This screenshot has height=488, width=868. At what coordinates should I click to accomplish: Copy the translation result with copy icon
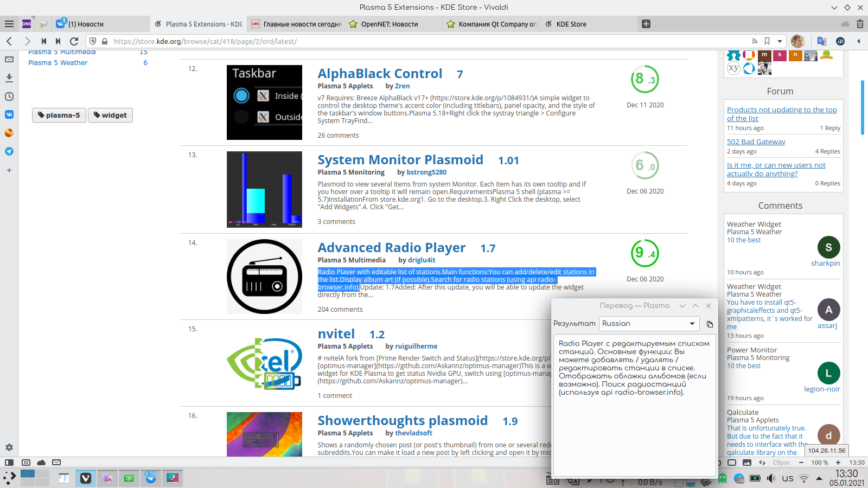pyautogui.click(x=710, y=324)
